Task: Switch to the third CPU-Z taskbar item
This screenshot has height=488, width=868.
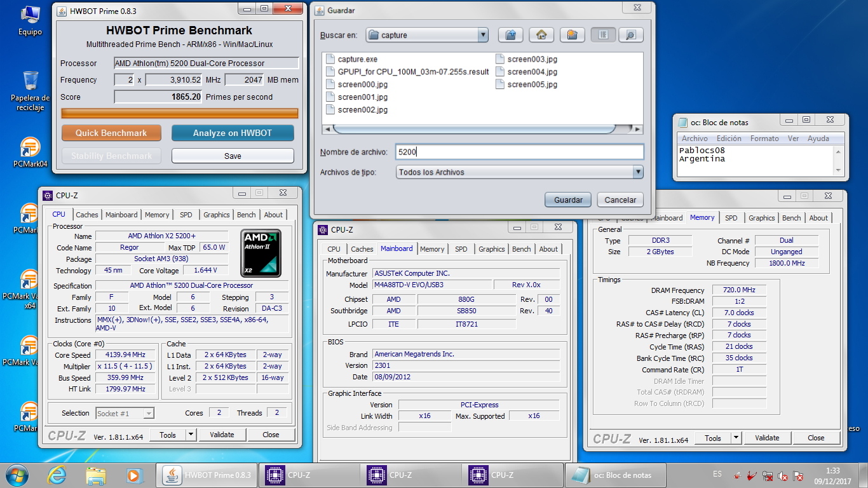Action: tap(512, 475)
